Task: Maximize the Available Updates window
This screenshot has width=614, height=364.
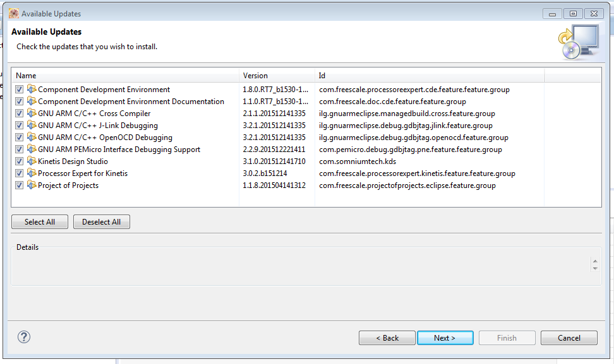Action: pos(573,14)
